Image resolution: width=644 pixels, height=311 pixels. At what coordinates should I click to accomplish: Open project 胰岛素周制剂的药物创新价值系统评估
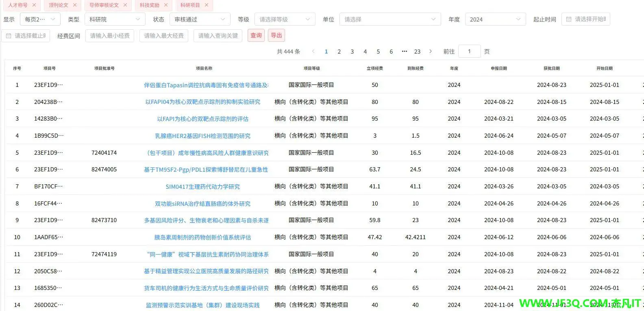click(202, 238)
